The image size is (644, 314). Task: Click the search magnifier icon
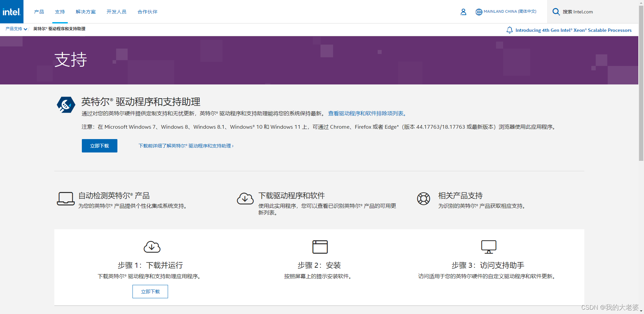[556, 12]
